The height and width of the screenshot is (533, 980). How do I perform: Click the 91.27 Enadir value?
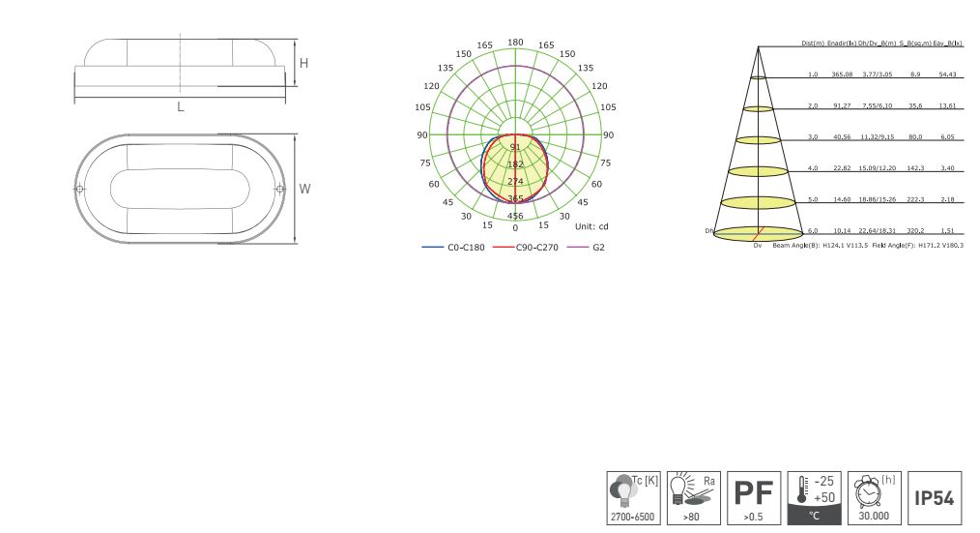(842, 105)
